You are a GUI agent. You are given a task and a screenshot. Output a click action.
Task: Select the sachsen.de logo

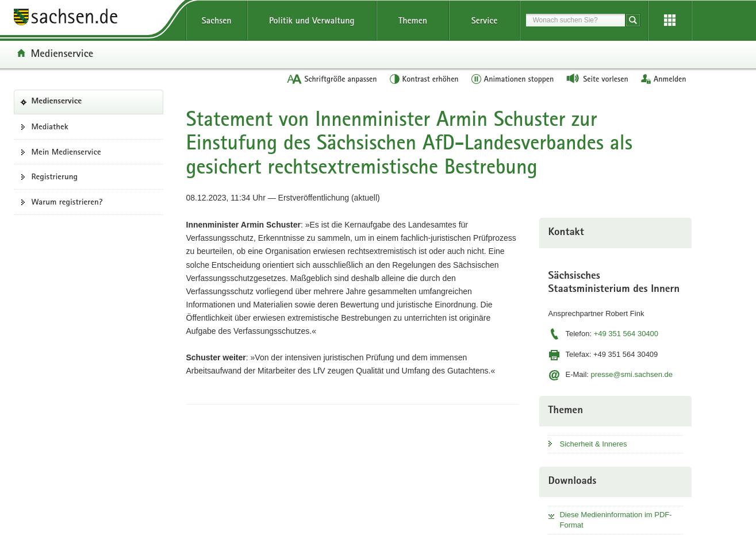coord(65,17)
